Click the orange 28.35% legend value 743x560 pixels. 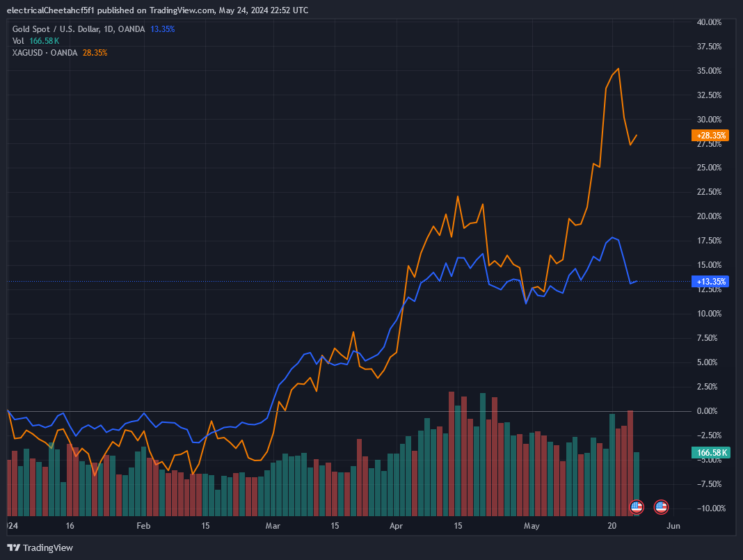(95, 53)
